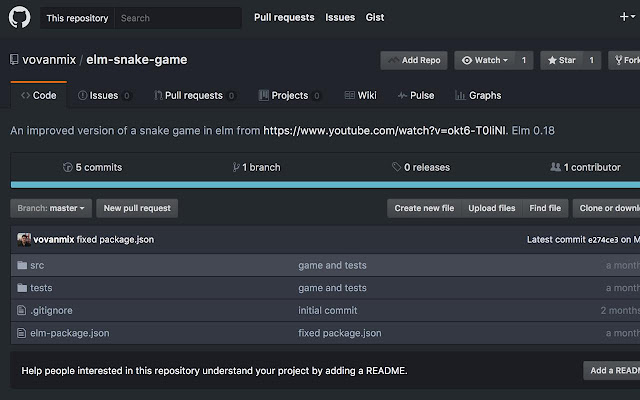This screenshot has height=400, width=640.
Task: Click the elm-package.json file icon
Action: pyautogui.click(x=22, y=333)
